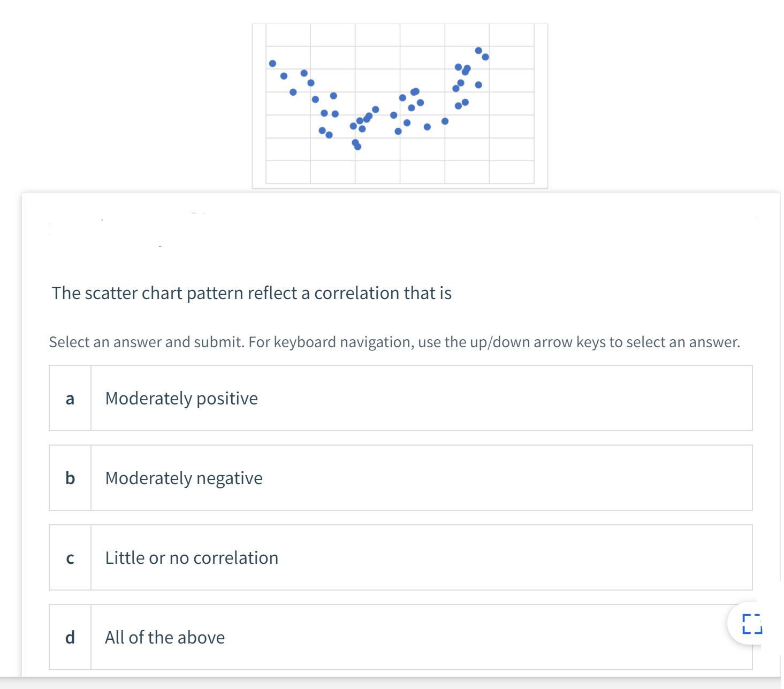Select answer option c, Little or no correlation

tap(401, 557)
